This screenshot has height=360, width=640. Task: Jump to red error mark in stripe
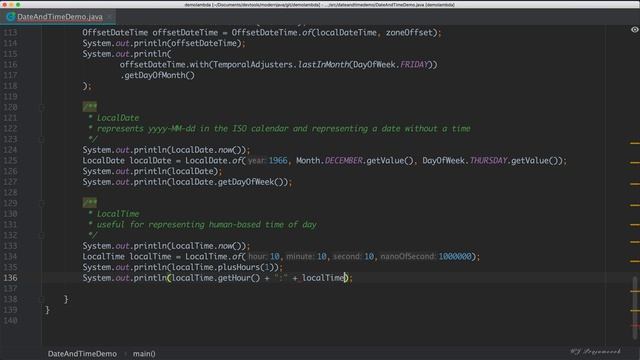[x=635, y=326]
